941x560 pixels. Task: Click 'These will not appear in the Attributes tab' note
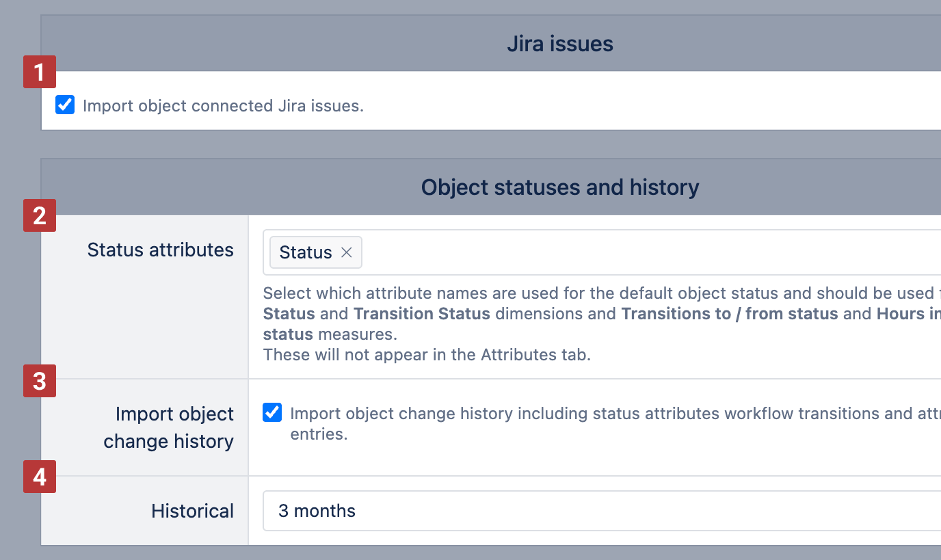(426, 355)
